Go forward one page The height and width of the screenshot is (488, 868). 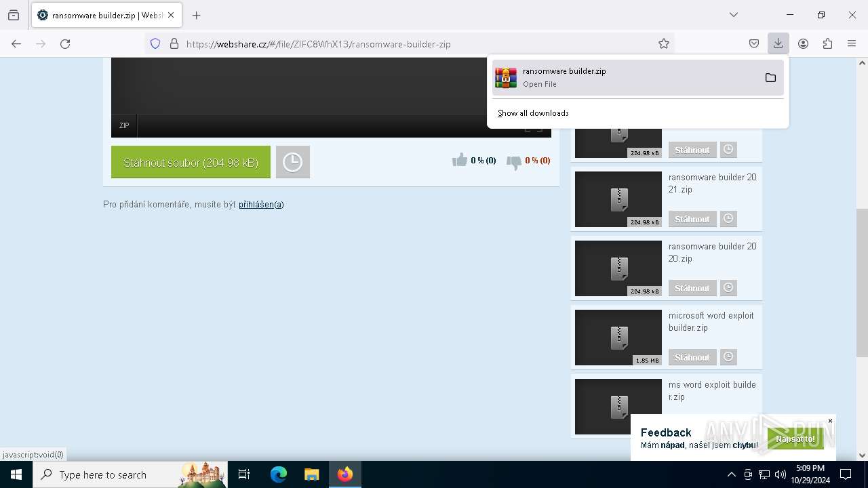pyautogui.click(x=41, y=43)
